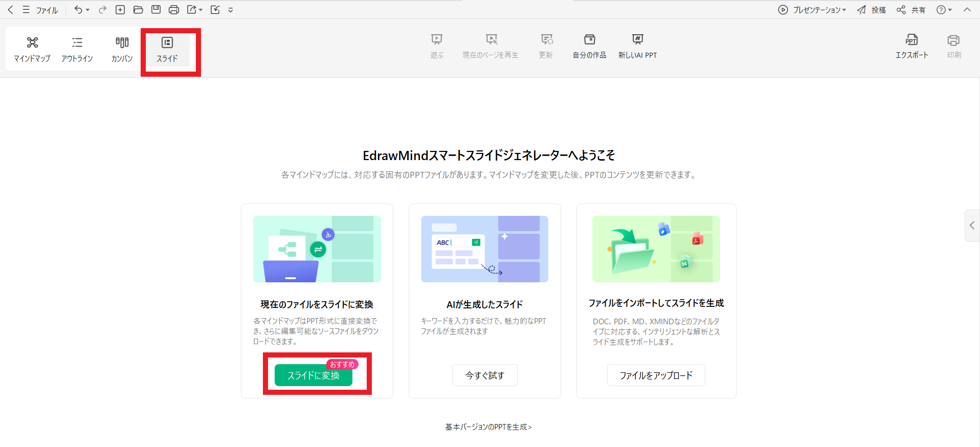Select the スライド view tab

pos(167,49)
